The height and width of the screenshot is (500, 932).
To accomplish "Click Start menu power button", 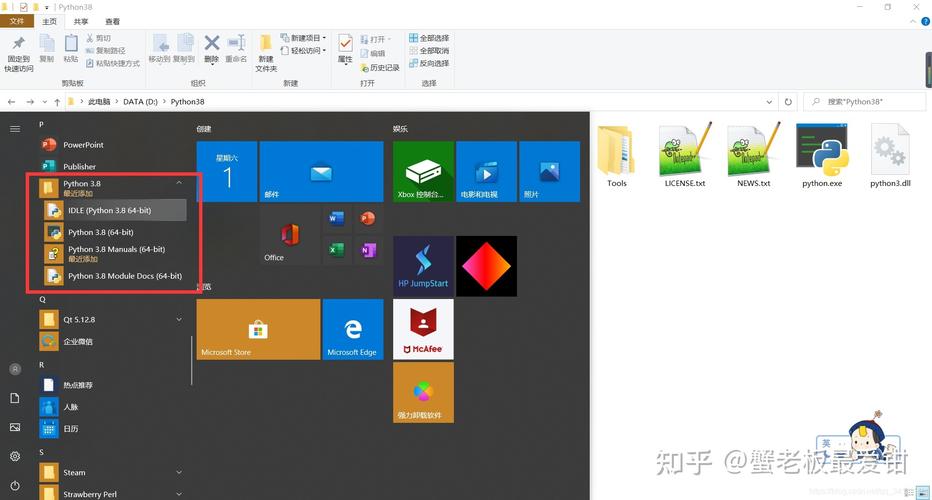I will click(x=15, y=485).
